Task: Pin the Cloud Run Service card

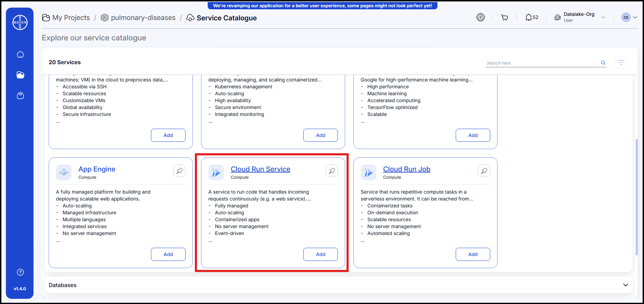Action: point(332,171)
